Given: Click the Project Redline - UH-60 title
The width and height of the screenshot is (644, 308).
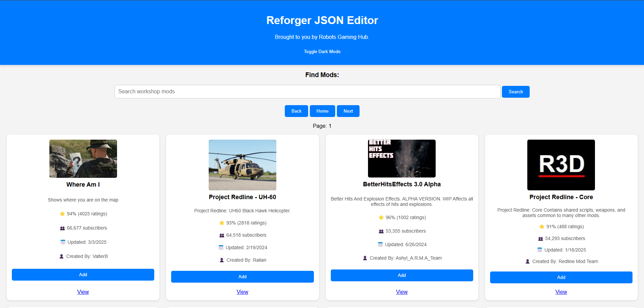Looking at the screenshot, I should click(x=243, y=197).
